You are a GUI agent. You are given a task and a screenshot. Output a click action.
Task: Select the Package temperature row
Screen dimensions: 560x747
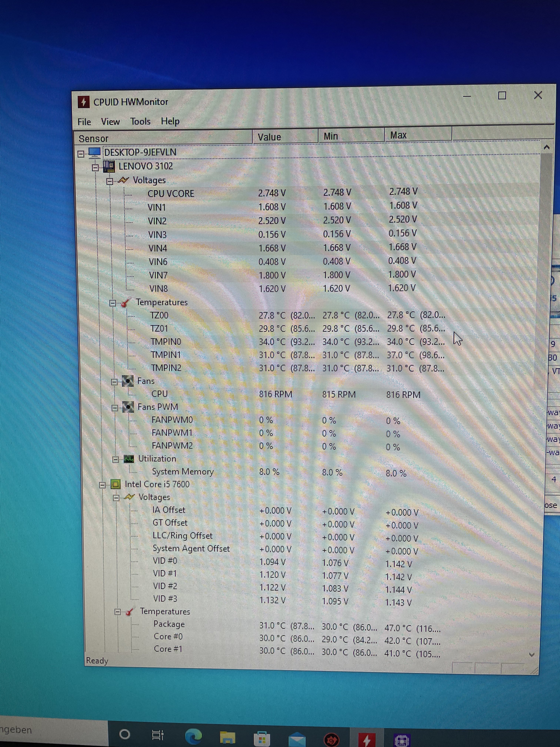169,624
